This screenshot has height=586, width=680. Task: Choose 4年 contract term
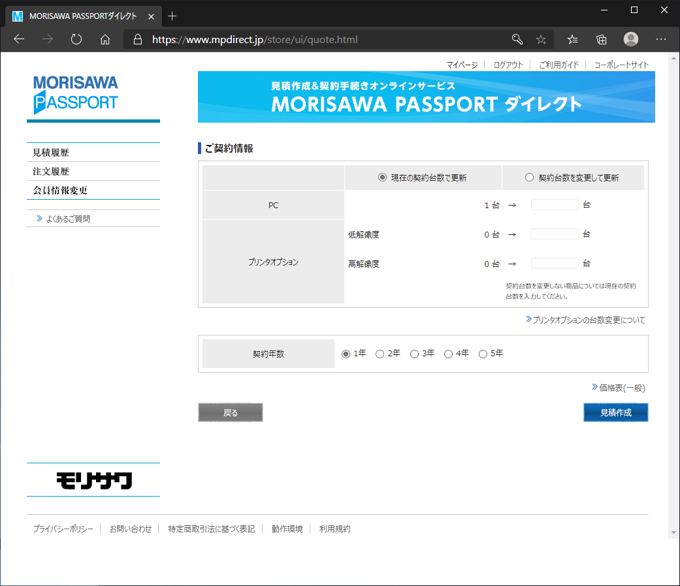(448, 354)
